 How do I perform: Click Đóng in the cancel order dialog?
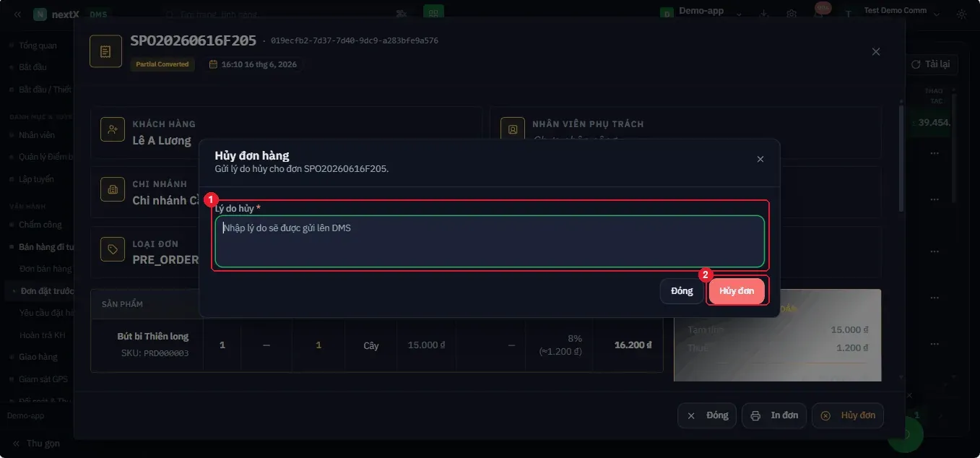(x=682, y=291)
